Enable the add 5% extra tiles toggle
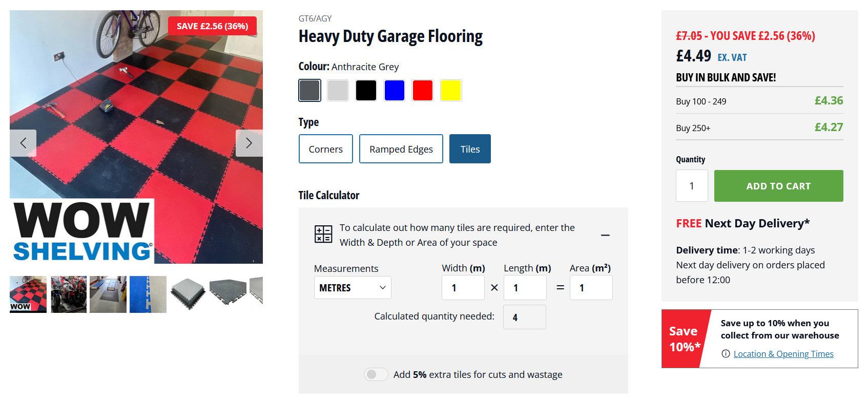The image size is (868, 403). 376,374
